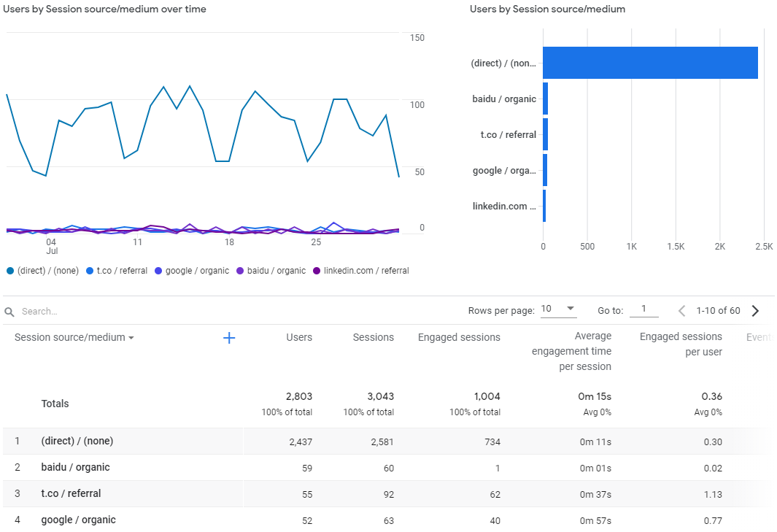Click the 1.13 engaged sessions per user value

713,494
